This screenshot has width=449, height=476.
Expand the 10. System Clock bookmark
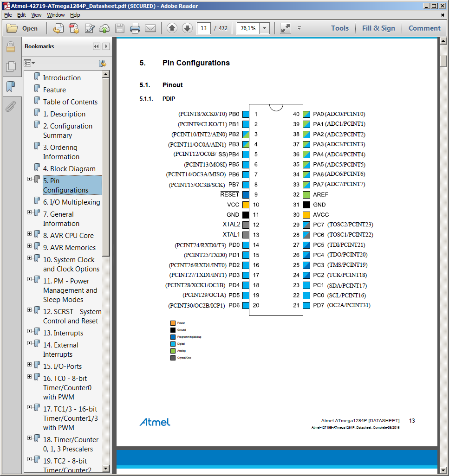tap(29, 258)
